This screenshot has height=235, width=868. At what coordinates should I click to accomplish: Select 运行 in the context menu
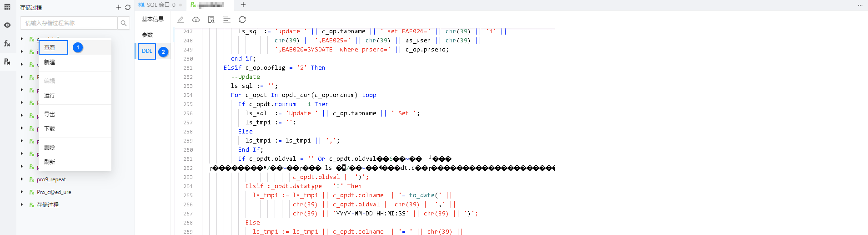[50, 96]
